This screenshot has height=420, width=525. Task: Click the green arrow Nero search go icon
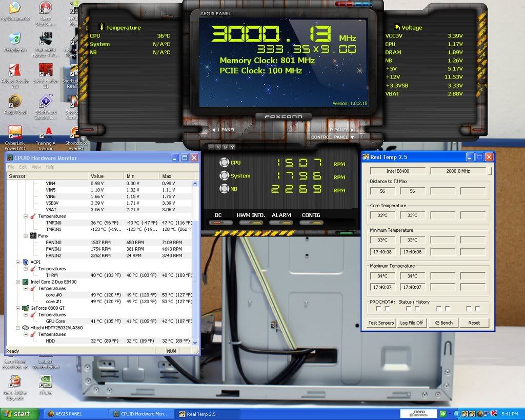(x=442, y=414)
